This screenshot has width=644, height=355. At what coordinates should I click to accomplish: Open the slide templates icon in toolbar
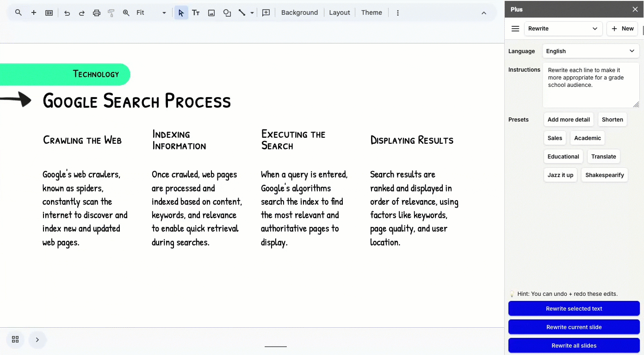click(49, 13)
